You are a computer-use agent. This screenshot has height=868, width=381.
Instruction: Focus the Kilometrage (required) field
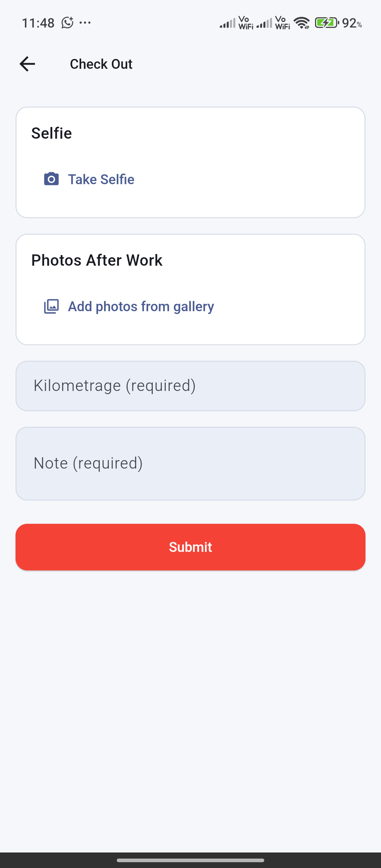click(190, 386)
